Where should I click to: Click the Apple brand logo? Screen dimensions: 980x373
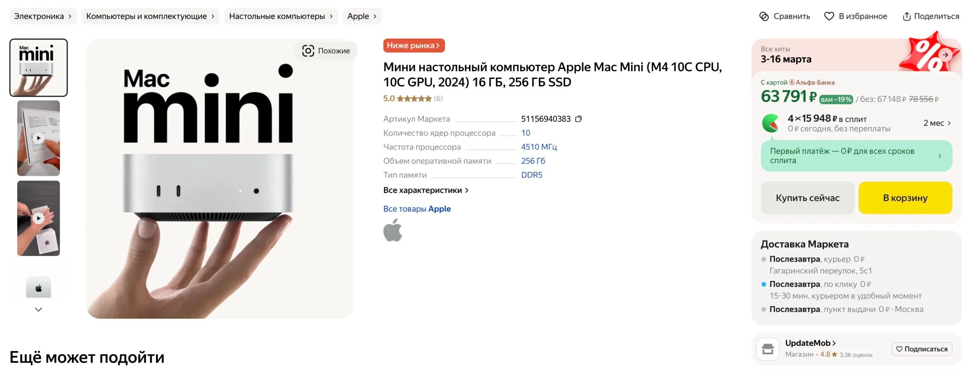tap(393, 230)
